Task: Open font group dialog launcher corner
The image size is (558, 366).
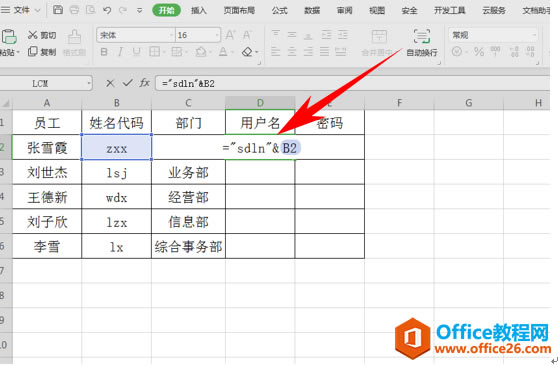Action: point(259,63)
